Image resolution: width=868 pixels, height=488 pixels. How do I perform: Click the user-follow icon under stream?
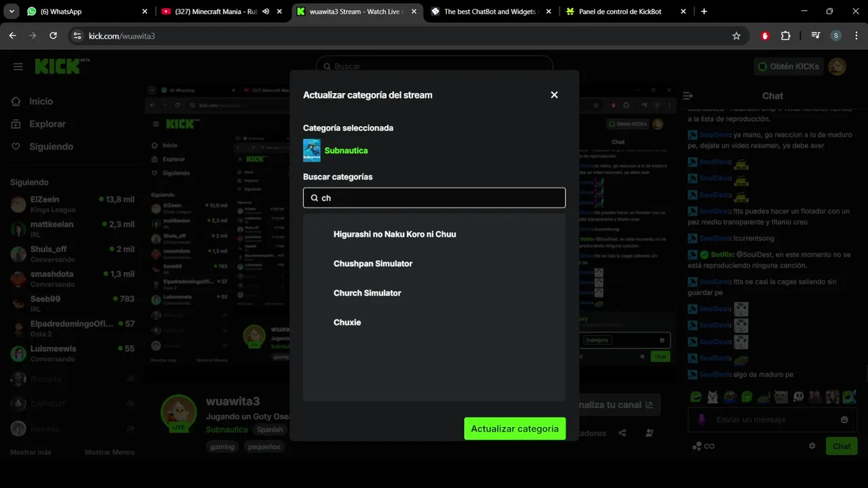650,433
